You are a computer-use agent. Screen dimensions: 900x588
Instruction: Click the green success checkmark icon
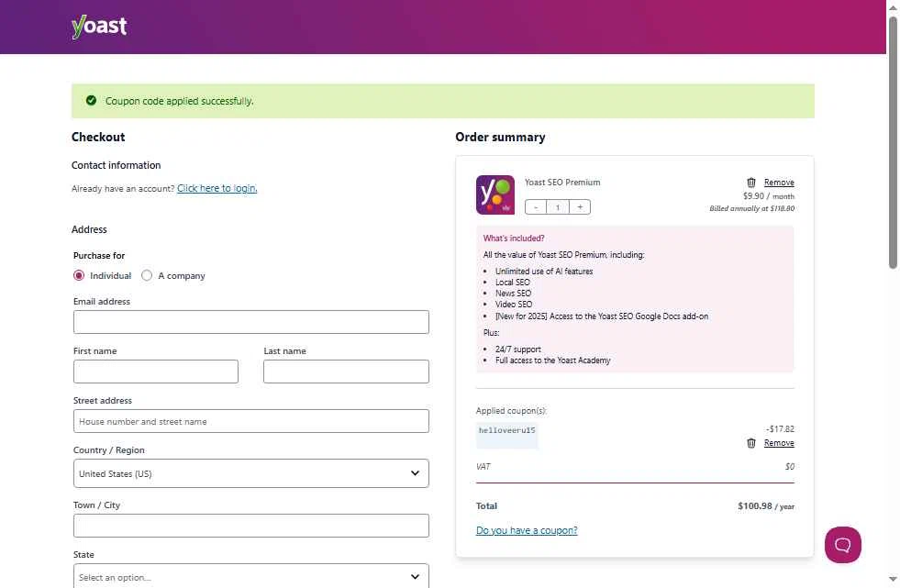[91, 100]
